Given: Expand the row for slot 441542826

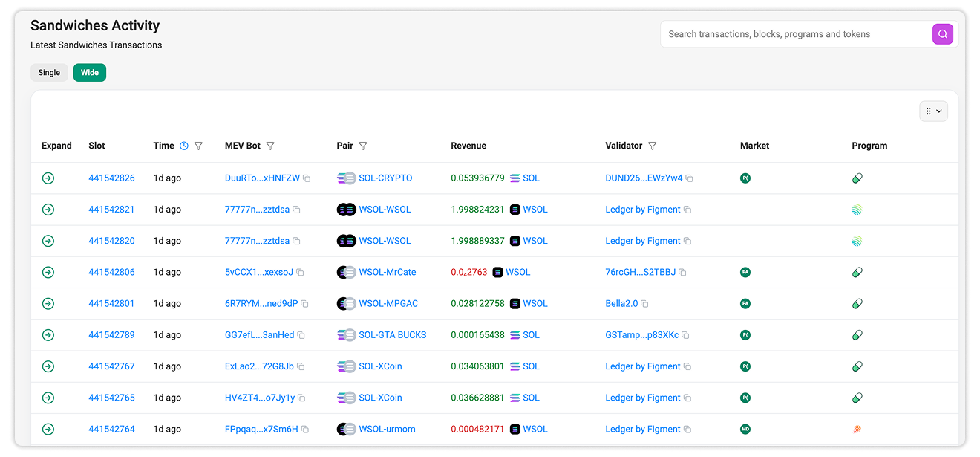Looking at the screenshot, I should 48,178.
